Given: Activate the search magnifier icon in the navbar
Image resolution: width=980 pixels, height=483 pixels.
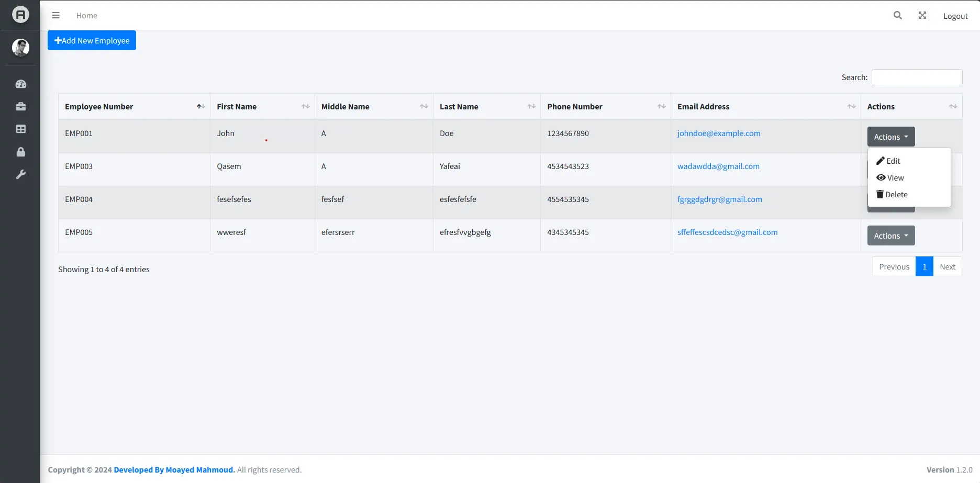Looking at the screenshot, I should [x=897, y=15].
